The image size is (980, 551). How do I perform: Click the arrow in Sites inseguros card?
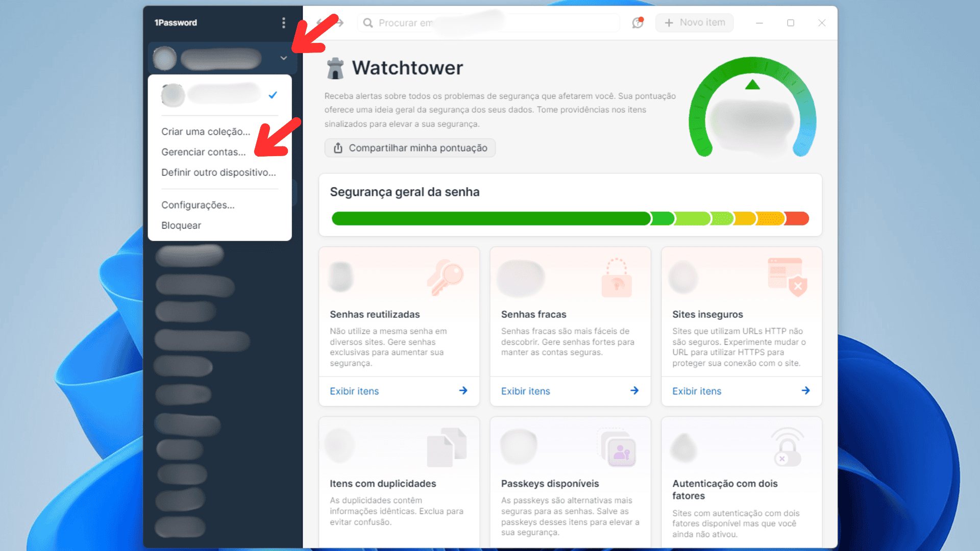(x=805, y=391)
